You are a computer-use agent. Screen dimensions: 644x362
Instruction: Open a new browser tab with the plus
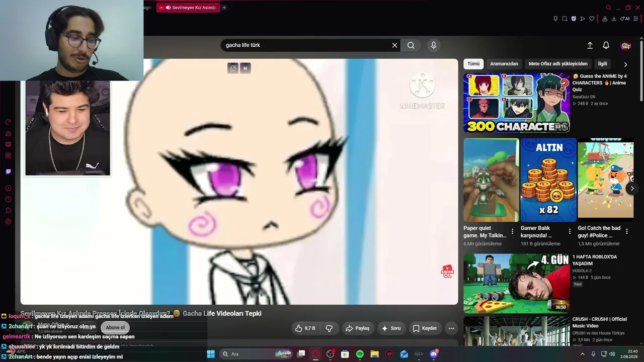pos(224,8)
